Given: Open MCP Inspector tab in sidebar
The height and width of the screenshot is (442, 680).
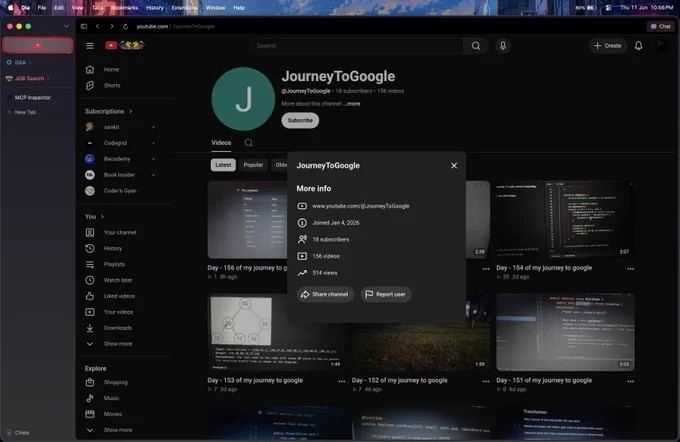Looking at the screenshot, I should pos(33,98).
